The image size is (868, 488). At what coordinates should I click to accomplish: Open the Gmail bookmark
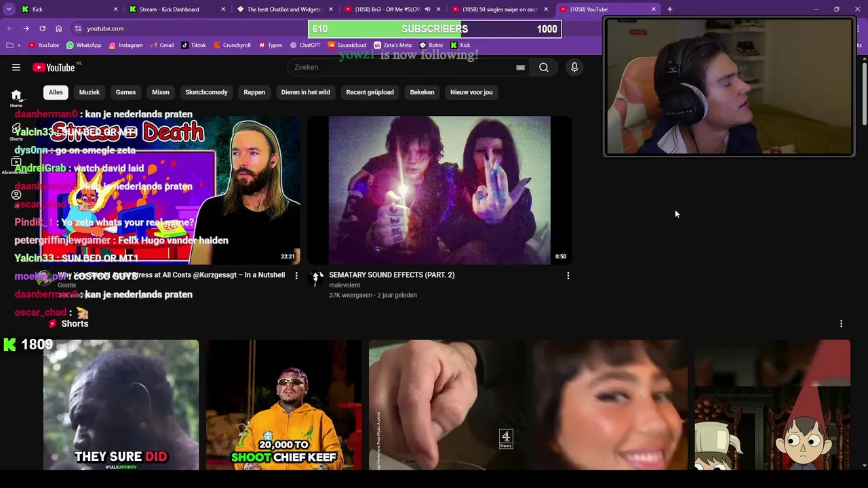click(x=161, y=45)
